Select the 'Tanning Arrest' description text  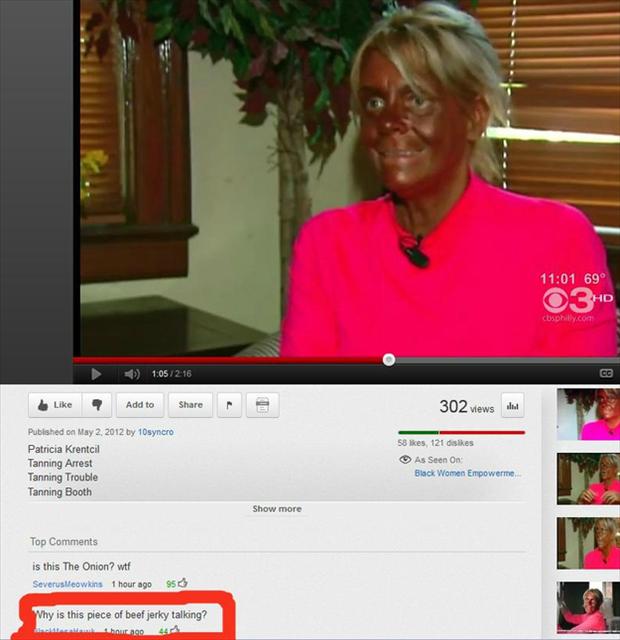pos(60,463)
